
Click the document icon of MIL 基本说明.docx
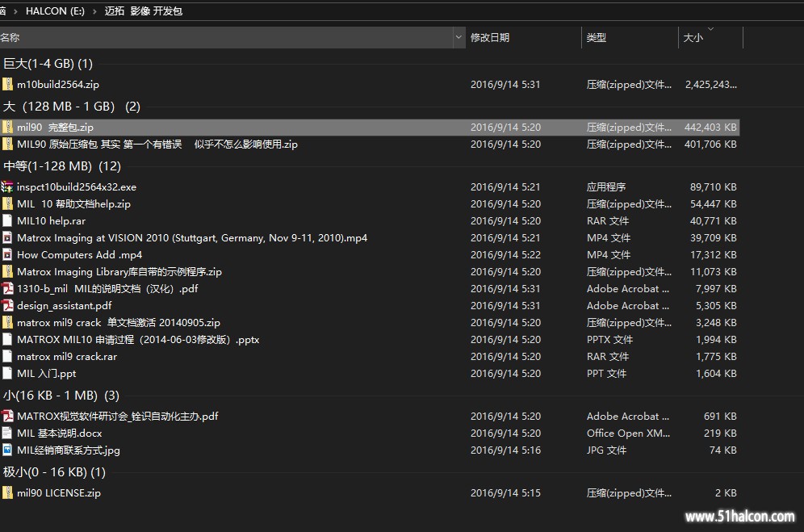coord(7,433)
